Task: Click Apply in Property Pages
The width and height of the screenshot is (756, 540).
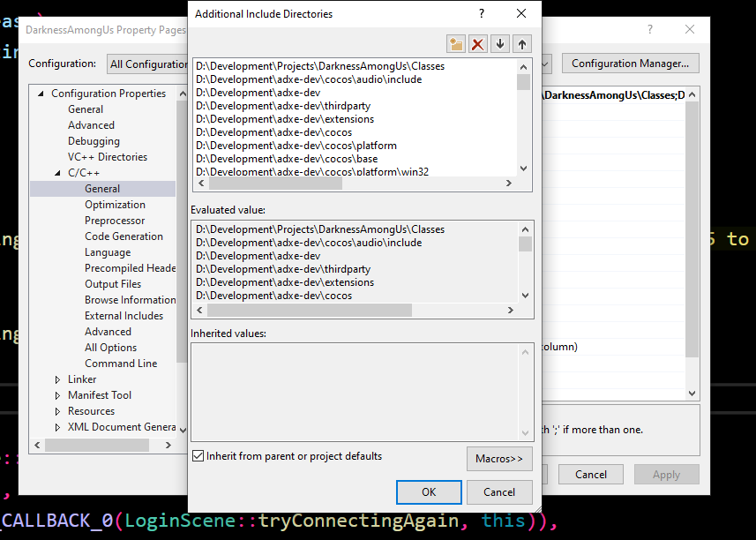Action: coord(666,475)
